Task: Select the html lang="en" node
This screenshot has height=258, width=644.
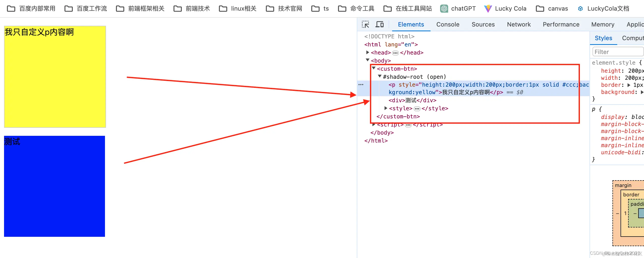Action: coord(391,44)
